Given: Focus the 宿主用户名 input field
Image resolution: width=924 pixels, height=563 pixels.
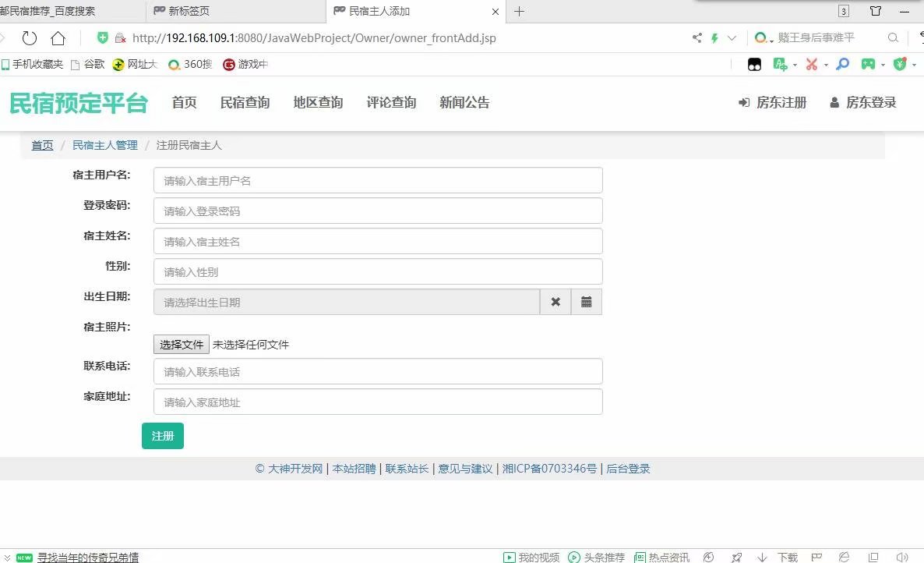Looking at the screenshot, I should [378, 180].
